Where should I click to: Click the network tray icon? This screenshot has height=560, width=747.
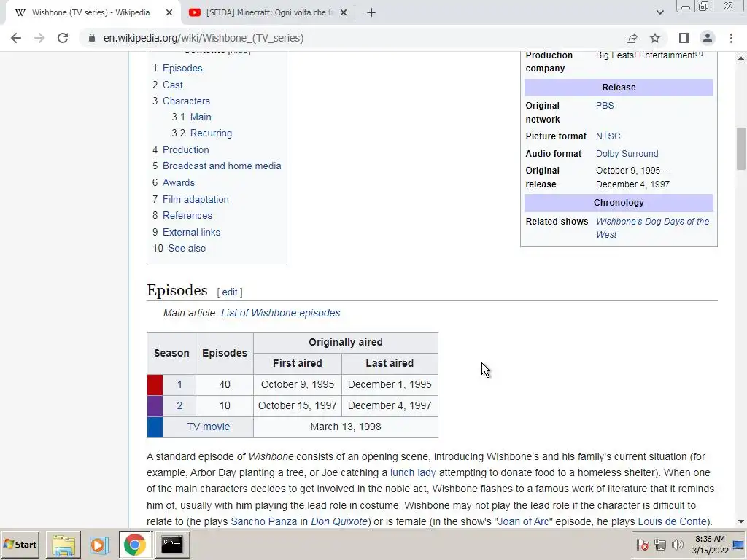click(x=659, y=544)
